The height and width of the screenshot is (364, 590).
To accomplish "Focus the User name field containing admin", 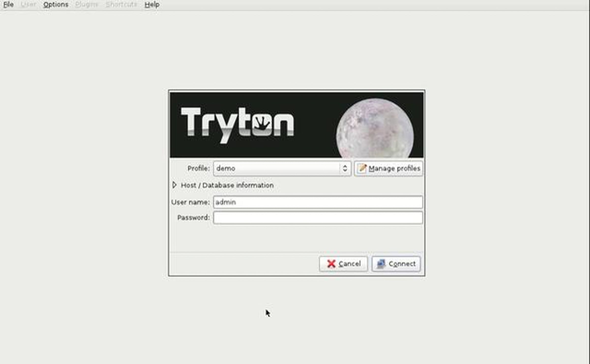I will 318,202.
